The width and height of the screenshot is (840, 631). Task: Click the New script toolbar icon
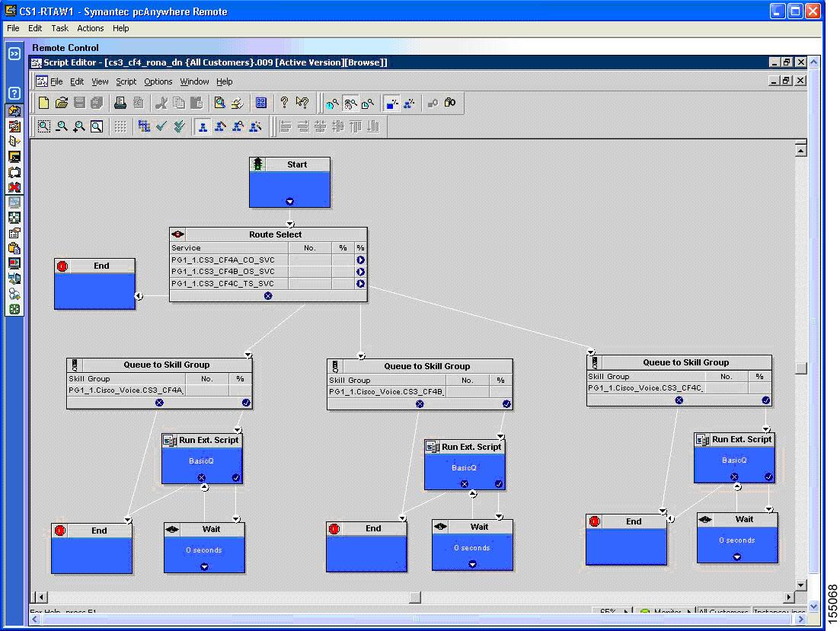[x=44, y=103]
